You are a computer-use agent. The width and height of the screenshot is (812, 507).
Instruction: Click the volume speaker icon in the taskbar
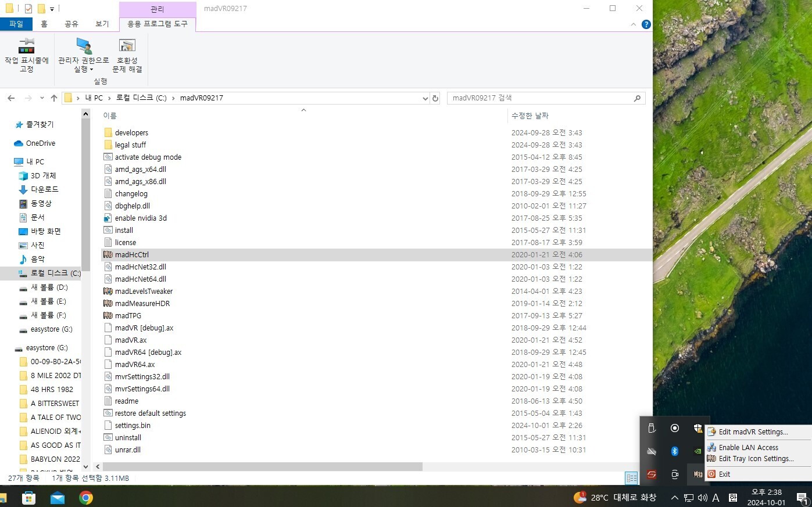pyautogui.click(x=702, y=498)
